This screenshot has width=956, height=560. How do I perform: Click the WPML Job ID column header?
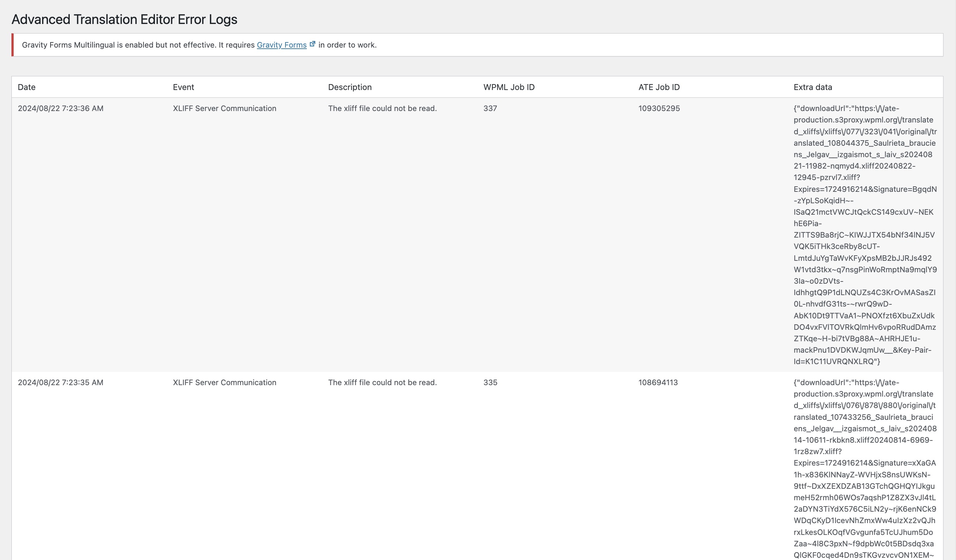pos(508,87)
